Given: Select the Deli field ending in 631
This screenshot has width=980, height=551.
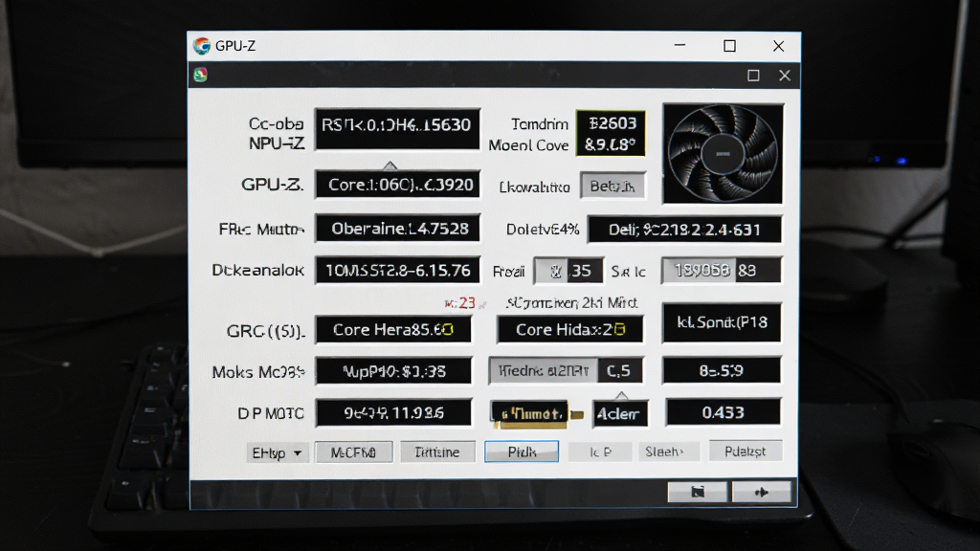Looking at the screenshot, I should click(684, 230).
